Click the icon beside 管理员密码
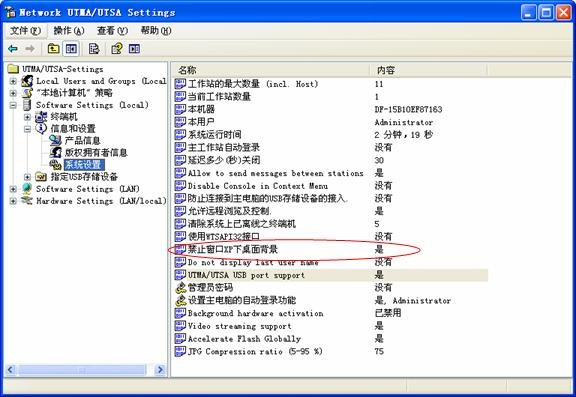Viewport: 576px width, 397px height. [x=180, y=288]
